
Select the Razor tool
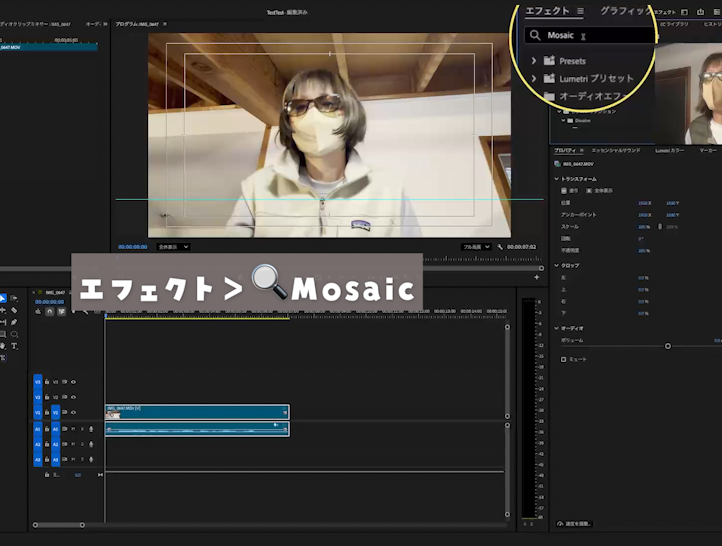tap(14, 310)
